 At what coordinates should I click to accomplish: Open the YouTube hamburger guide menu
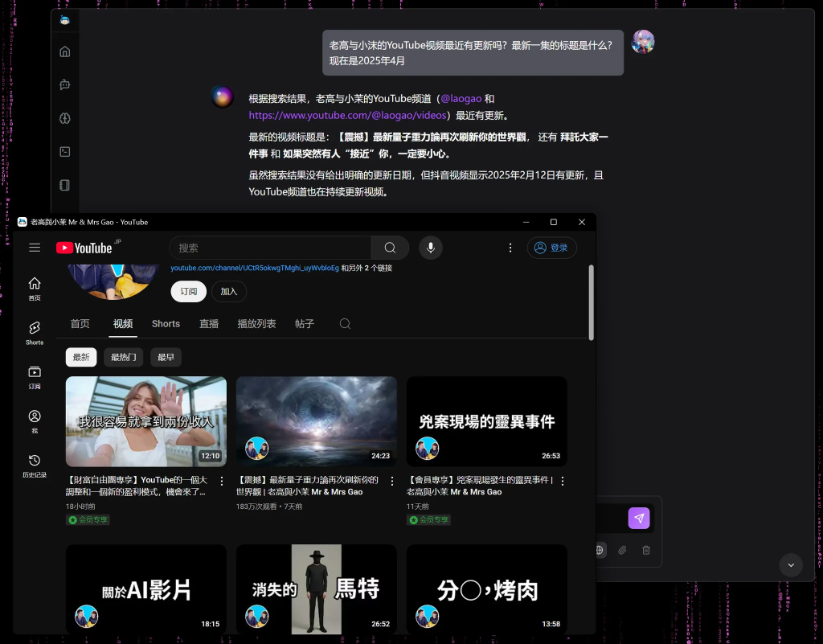coord(35,248)
